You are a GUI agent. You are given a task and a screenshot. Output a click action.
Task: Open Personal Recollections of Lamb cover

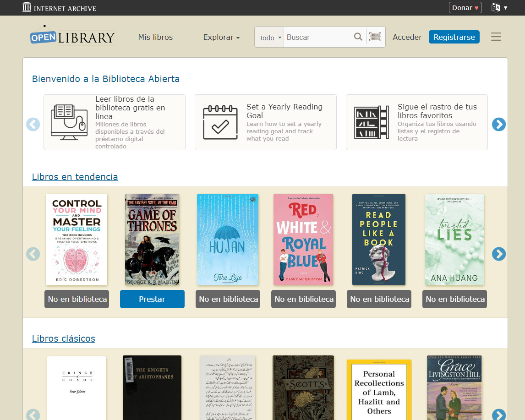point(379,390)
